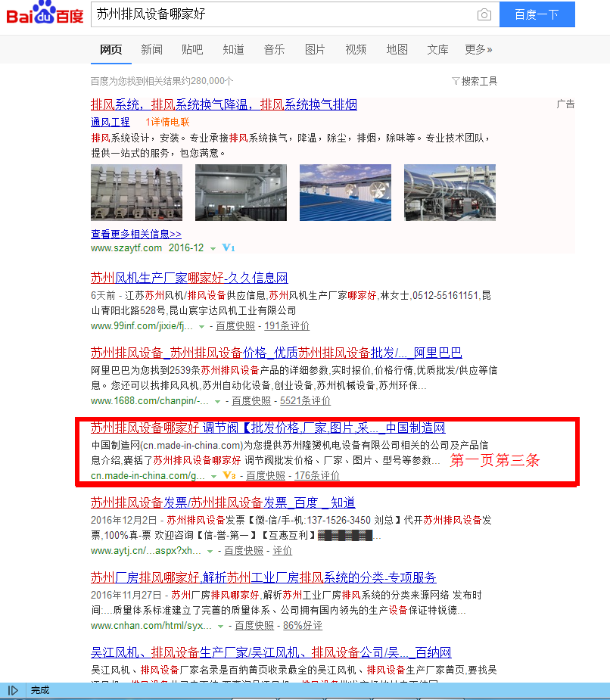This screenshot has width=610, height=700.
Task: Click the 完成 status bar text
Action: [x=40, y=690]
